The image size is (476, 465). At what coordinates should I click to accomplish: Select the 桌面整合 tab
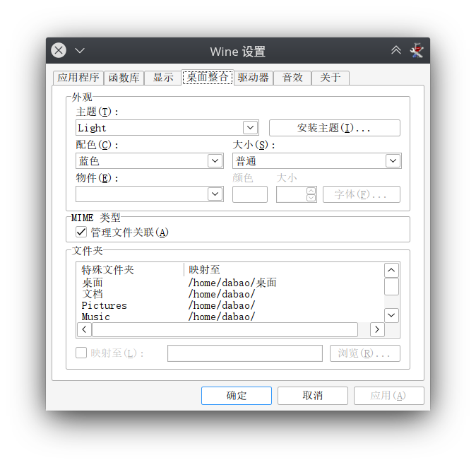click(x=208, y=77)
